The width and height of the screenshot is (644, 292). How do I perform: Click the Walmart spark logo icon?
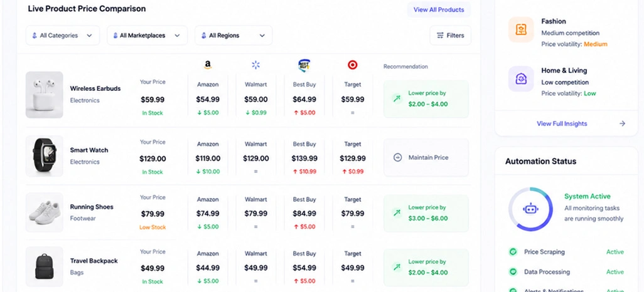coord(256,65)
